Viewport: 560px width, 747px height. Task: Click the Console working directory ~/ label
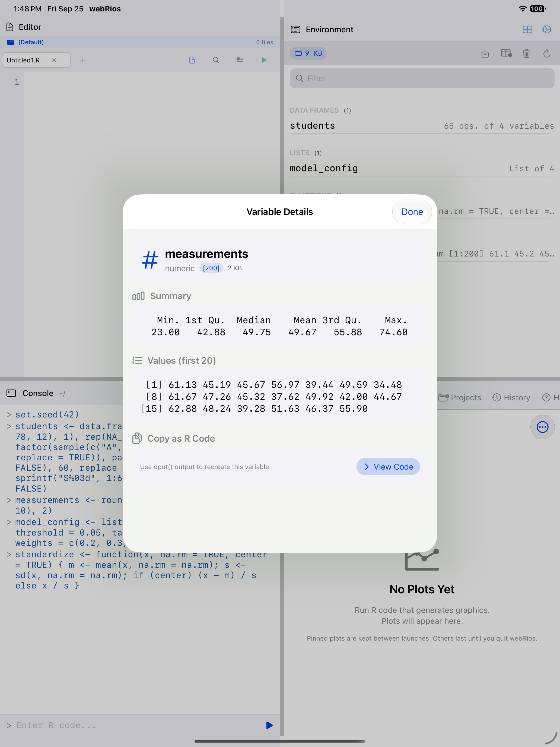point(62,393)
